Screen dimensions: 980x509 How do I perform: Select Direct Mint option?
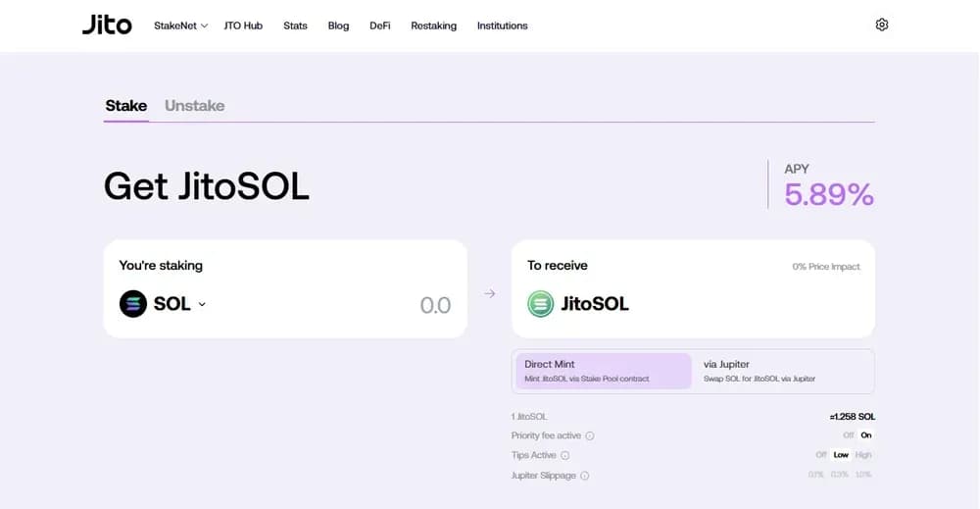604,371
